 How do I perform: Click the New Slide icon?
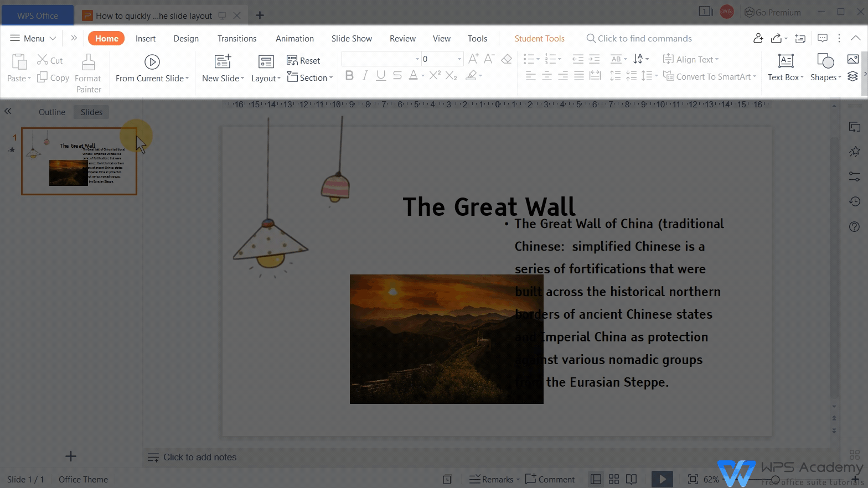pos(223,61)
